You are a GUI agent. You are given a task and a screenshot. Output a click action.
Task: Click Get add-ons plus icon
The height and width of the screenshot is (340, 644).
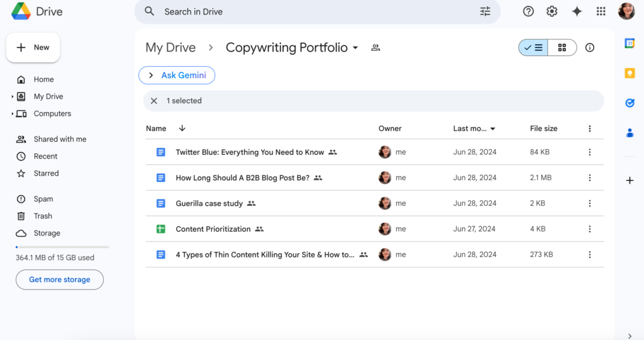click(x=630, y=180)
